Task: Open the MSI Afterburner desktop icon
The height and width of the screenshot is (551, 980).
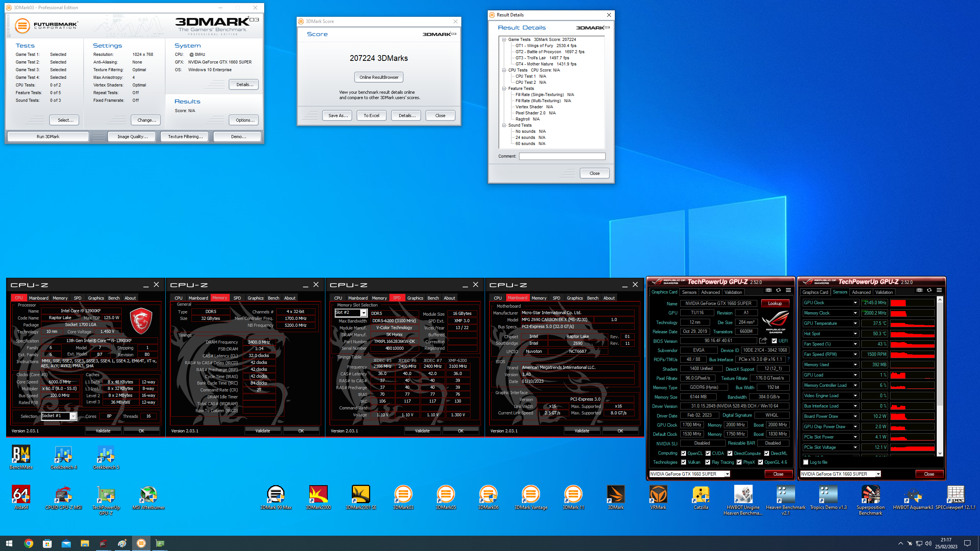Action: (x=149, y=497)
